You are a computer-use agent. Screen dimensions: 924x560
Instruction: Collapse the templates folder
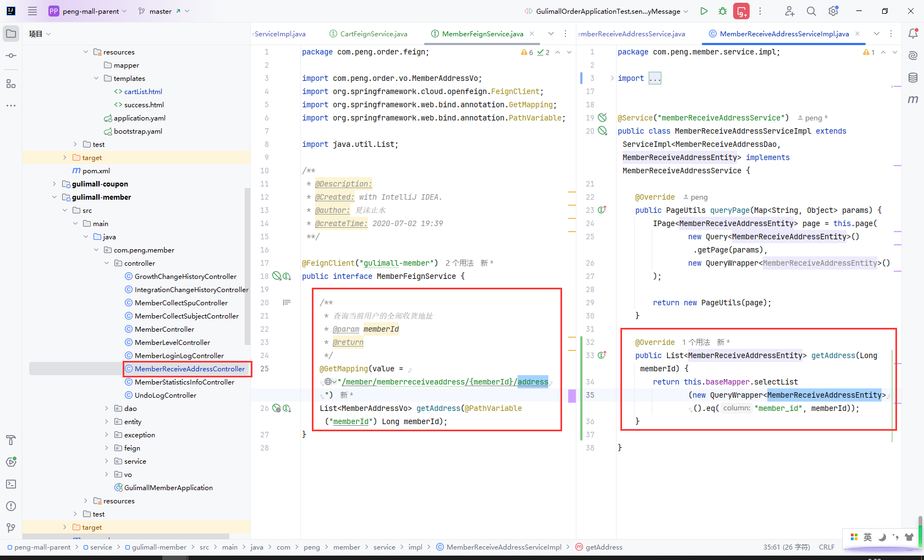(96, 78)
